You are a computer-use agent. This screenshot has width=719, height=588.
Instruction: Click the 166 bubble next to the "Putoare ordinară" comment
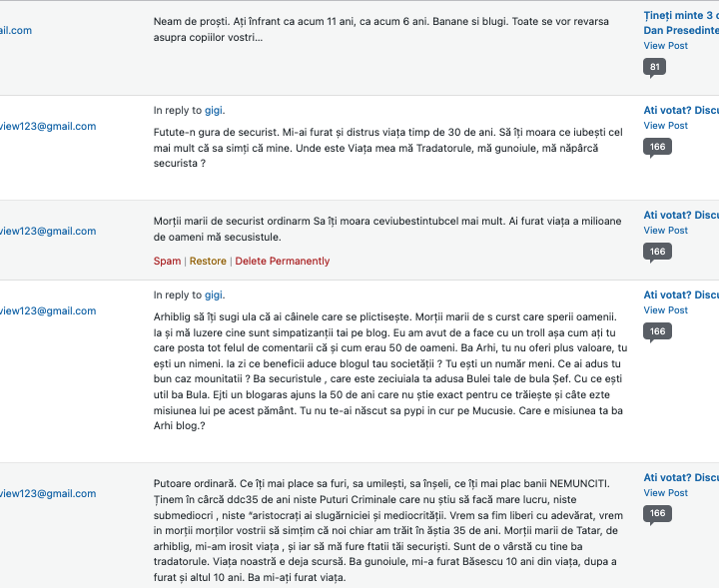[655, 514]
